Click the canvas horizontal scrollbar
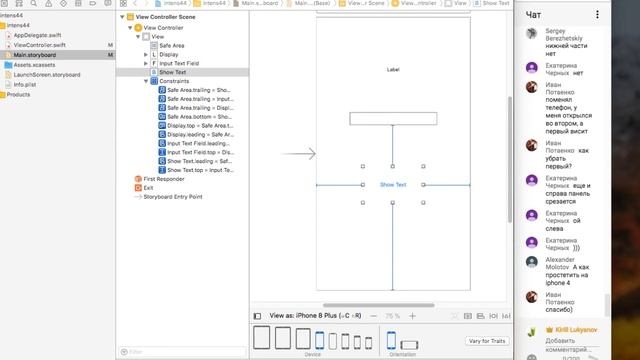 [378, 305]
